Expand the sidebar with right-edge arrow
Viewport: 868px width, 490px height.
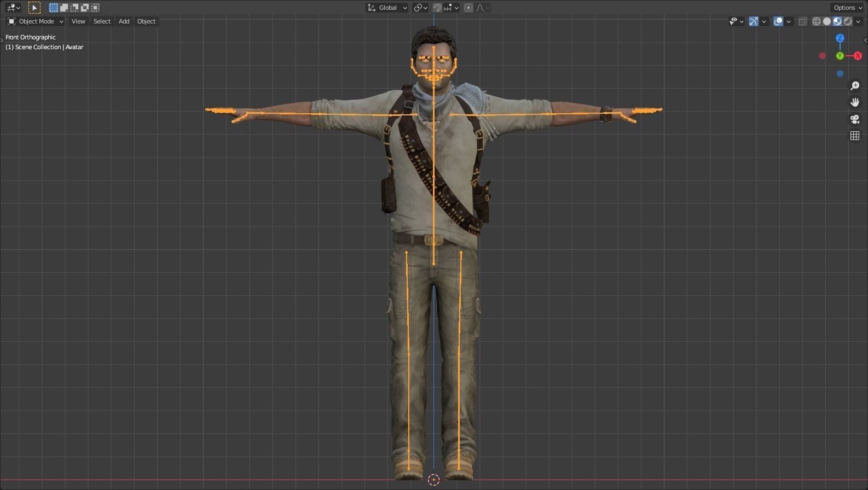coord(865,40)
